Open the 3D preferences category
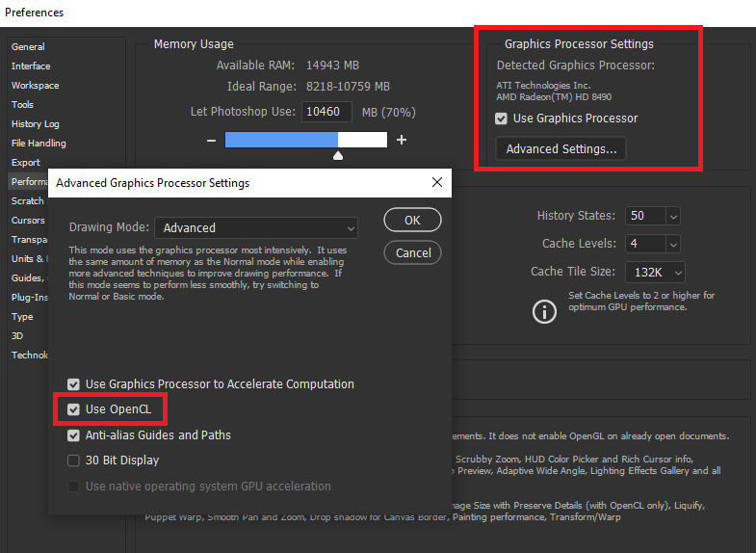This screenshot has width=756, height=553. pos(17,336)
